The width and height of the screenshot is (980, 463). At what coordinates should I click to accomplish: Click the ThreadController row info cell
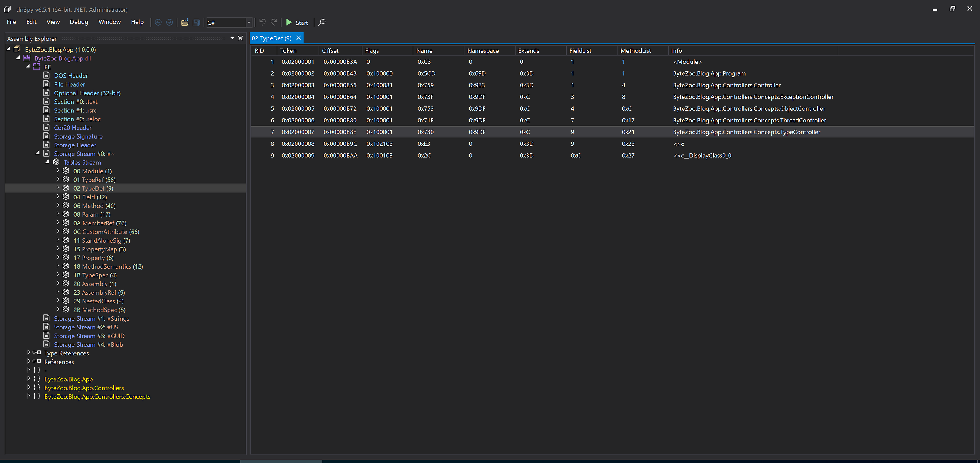749,120
